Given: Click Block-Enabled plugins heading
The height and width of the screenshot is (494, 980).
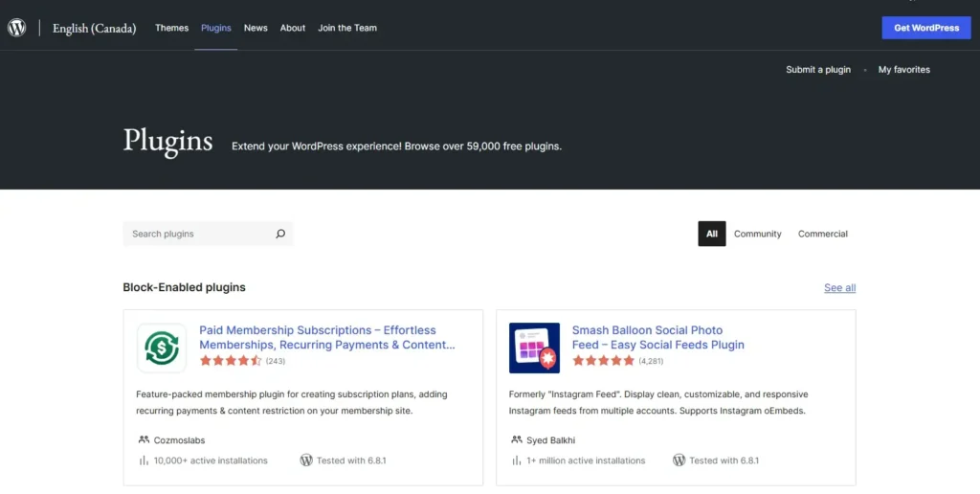Looking at the screenshot, I should coord(185,287).
